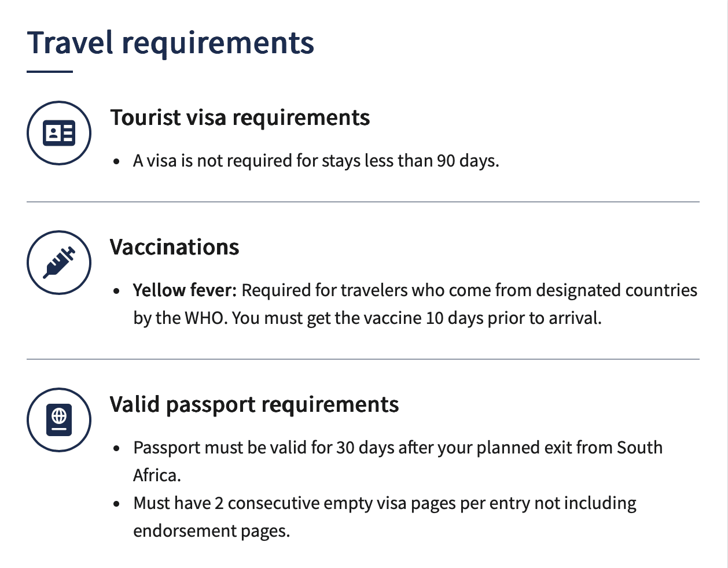Image resolution: width=728 pixels, height=568 pixels.
Task: Click the endorsement pages. text line
Action: (212, 531)
